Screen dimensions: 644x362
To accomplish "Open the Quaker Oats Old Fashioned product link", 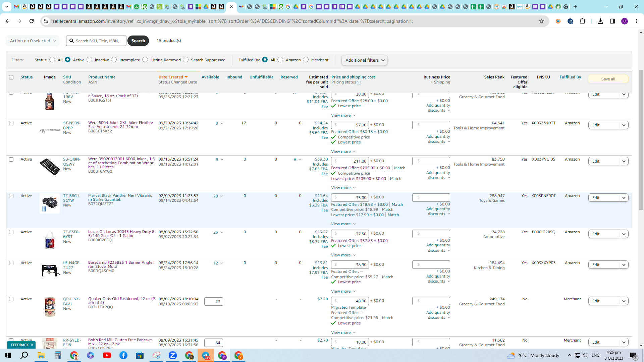I will [121, 301].
